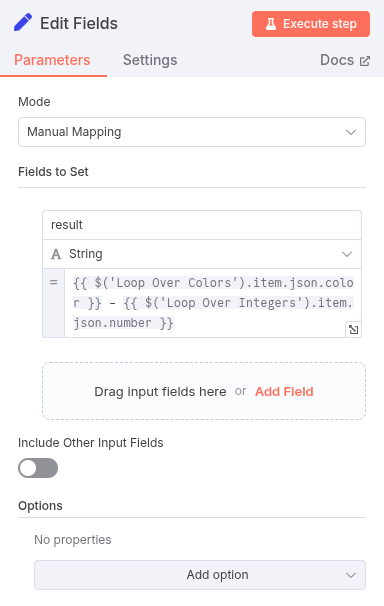Click the Add Field link
The height and width of the screenshot is (606, 384).
(x=284, y=392)
